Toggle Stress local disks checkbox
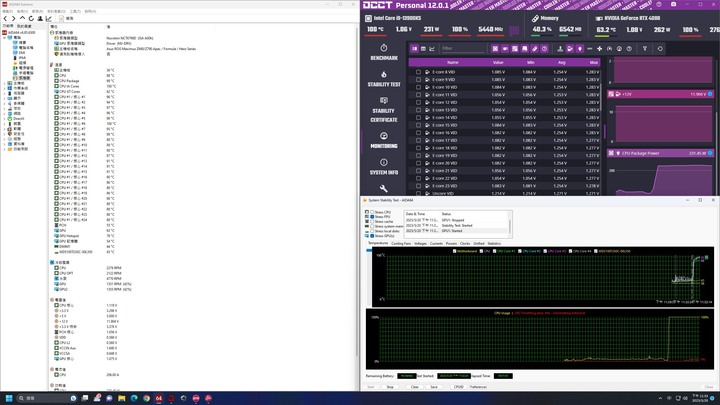720x405 pixels. coord(372,231)
